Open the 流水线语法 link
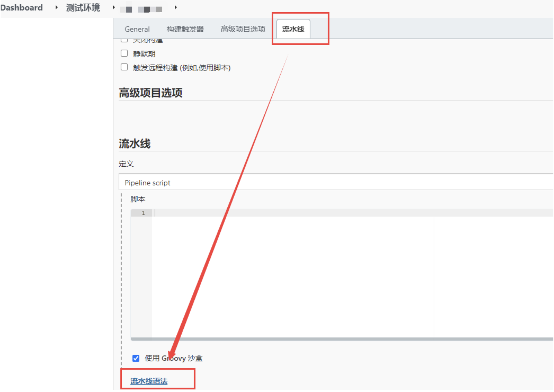554x392 pixels. tap(149, 381)
